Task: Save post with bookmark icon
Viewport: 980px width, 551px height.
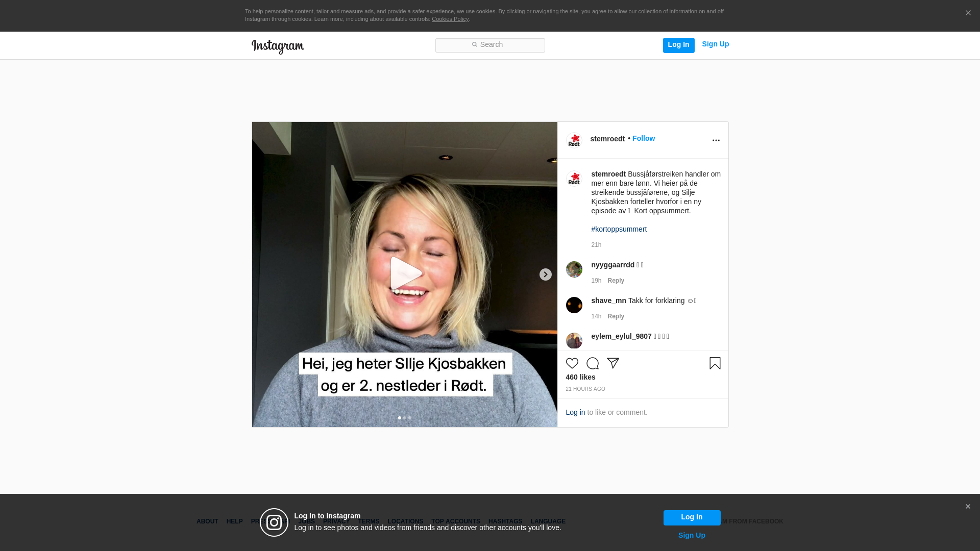Action: pos(715,363)
